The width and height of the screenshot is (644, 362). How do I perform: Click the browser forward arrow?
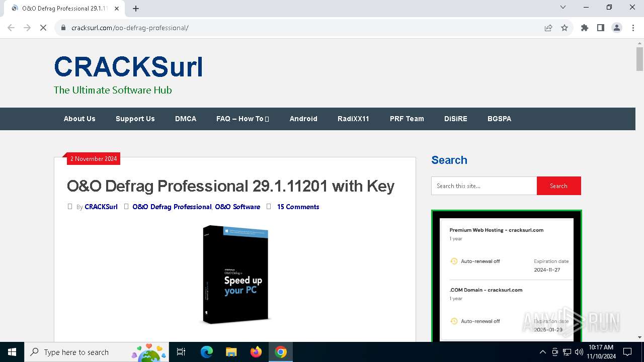[x=27, y=28]
